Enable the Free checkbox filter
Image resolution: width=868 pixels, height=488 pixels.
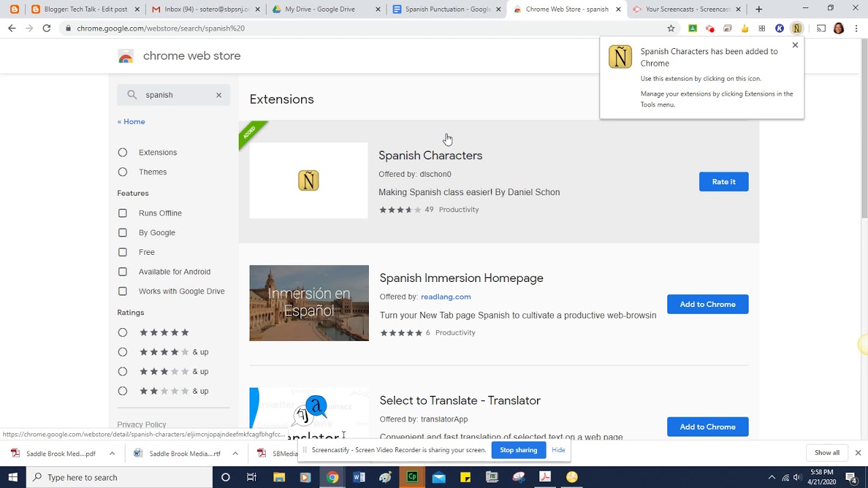pyautogui.click(x=123, y=252)
